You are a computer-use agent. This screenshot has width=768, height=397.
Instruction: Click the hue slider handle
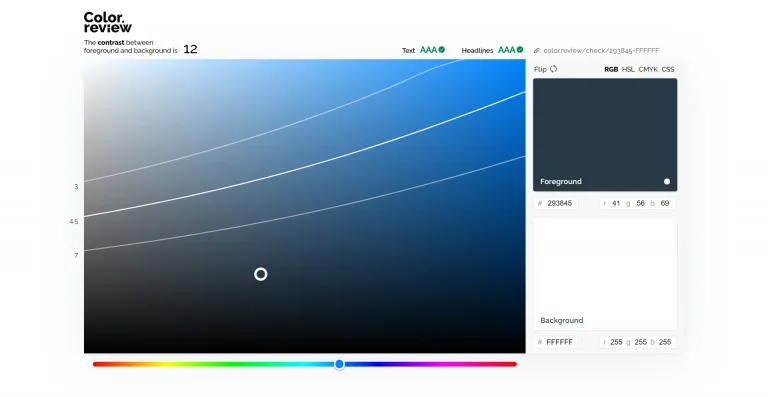coord(339,364)
